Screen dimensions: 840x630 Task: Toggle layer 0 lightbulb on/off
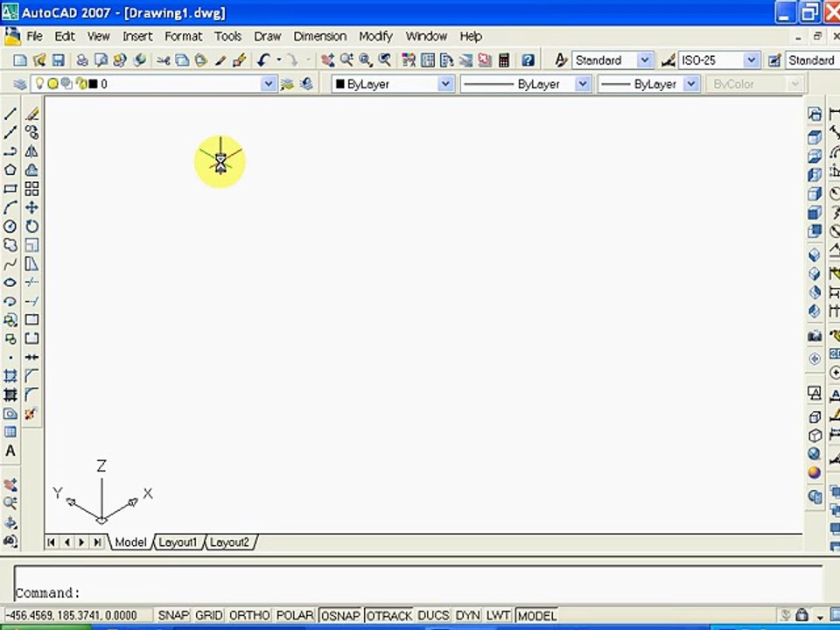[39, 83]
